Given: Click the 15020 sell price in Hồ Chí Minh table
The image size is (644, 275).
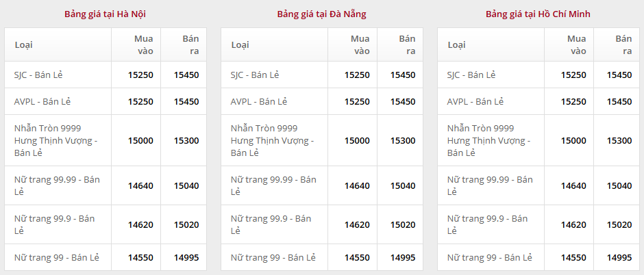Looking at the screenshot, I should click(x=619, y=224).
